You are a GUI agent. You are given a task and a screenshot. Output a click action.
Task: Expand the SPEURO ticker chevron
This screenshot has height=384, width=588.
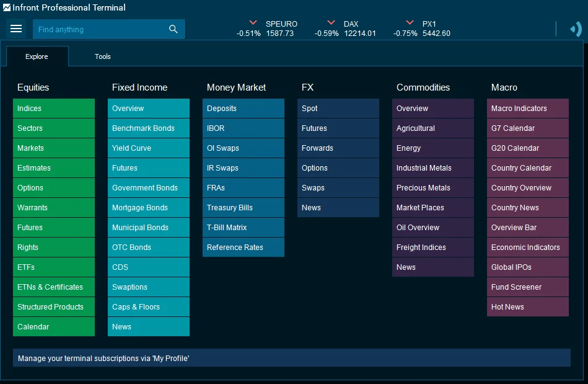252,20
